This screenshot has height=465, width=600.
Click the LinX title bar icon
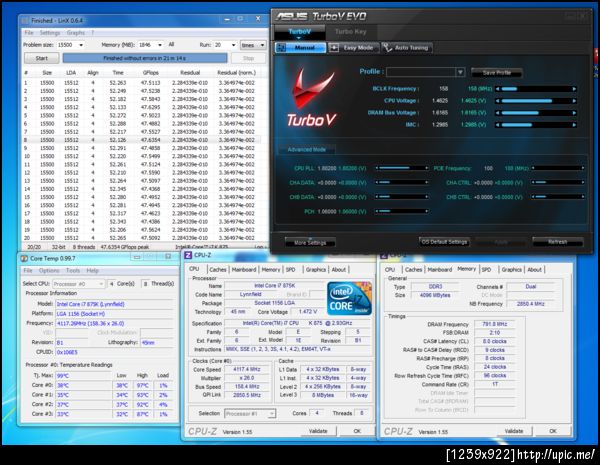[24, 20]
